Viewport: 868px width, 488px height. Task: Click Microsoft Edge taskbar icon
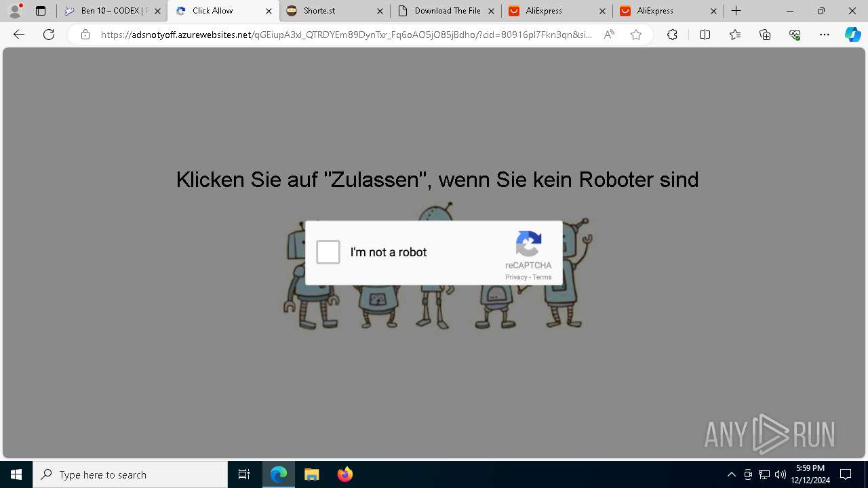pos(279,474)
